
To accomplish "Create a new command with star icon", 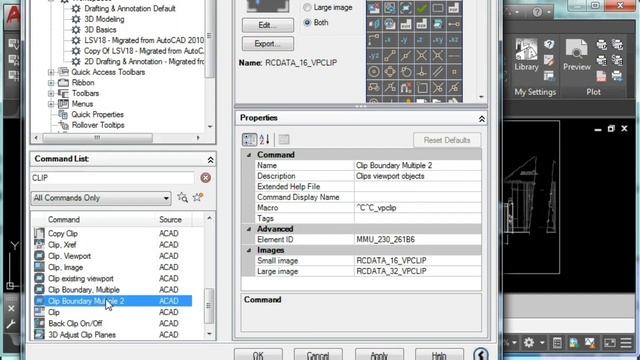I will click(x=198, y=198).
